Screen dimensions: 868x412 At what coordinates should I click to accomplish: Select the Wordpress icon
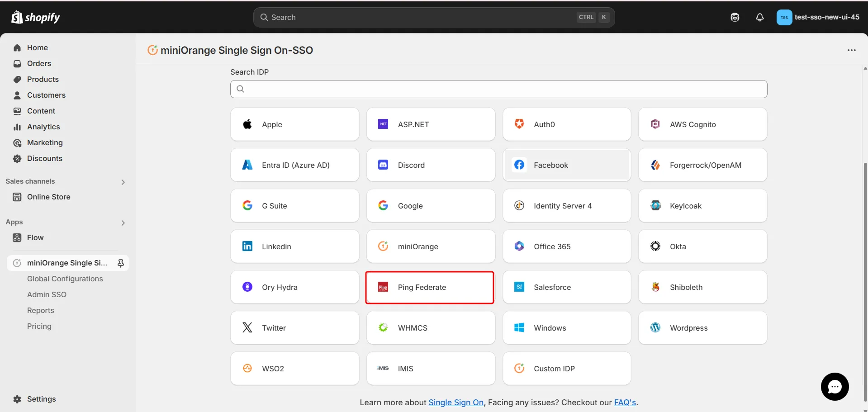point(655,327)
